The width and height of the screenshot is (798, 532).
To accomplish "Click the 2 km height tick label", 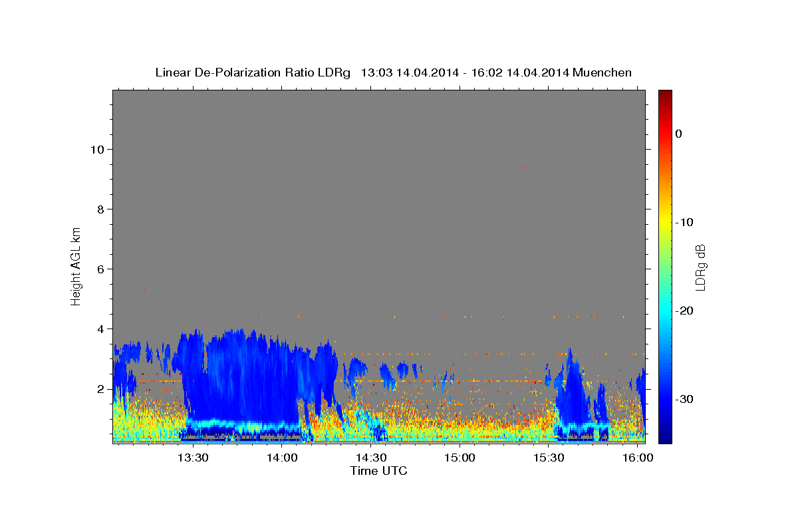I will [x=100, y=388].
